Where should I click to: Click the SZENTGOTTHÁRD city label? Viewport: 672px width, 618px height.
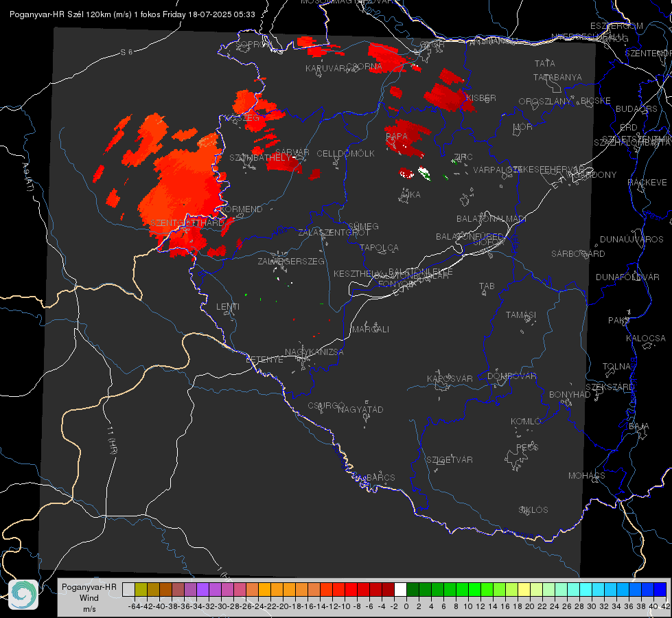coord(187,223)
